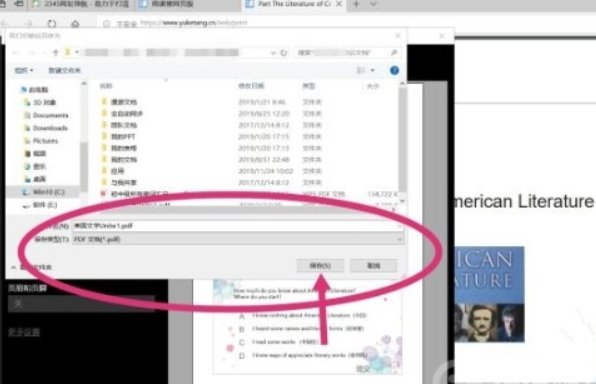
Task: Click the browser address bar URL
Action: tap(194, 23)
